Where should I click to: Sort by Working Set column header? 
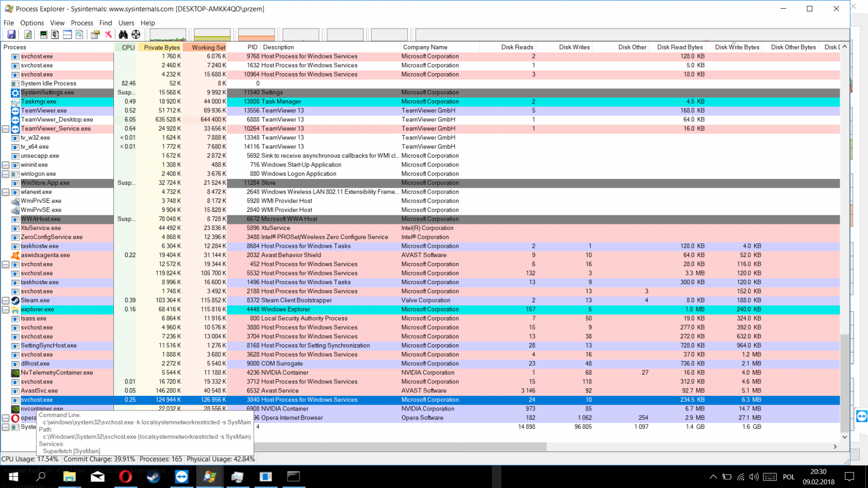[205, 47]
